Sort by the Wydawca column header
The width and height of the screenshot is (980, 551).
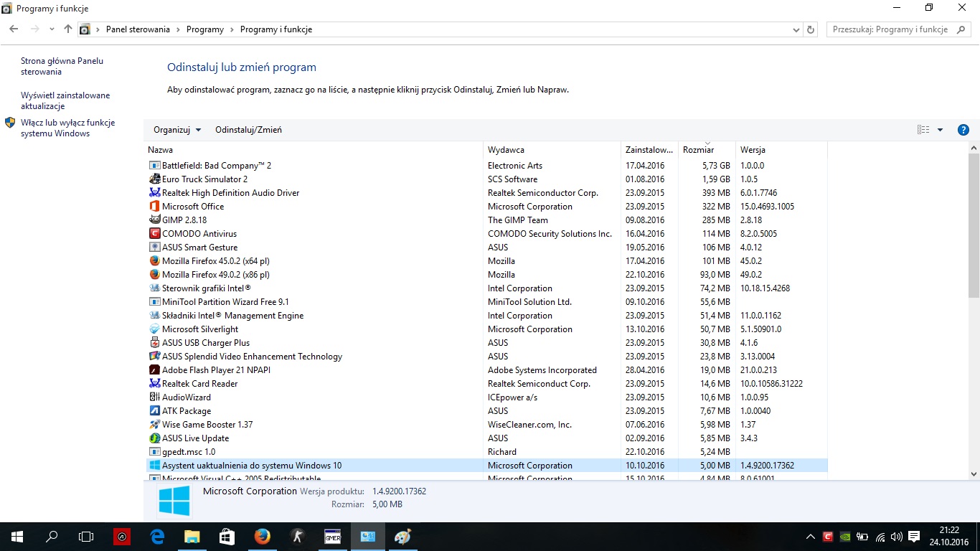pos(552,150)
